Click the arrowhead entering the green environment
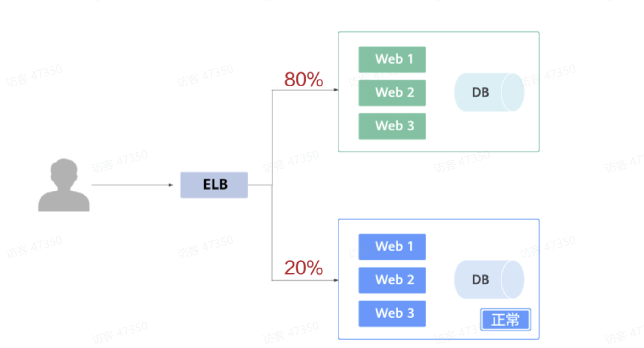 336,90
